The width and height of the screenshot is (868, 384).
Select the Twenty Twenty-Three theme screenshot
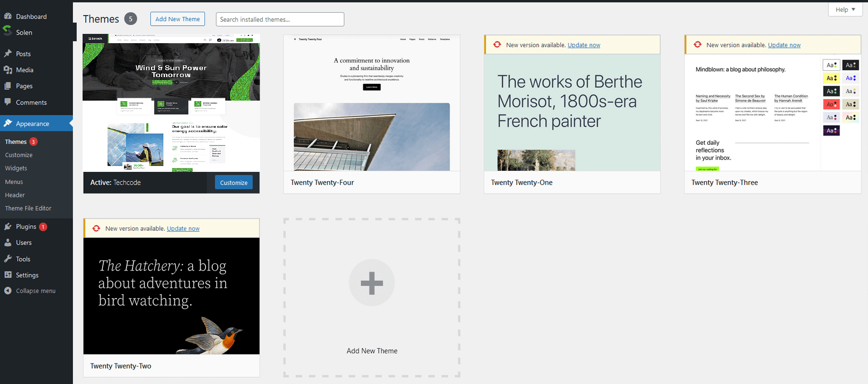(x=773, y=112)
